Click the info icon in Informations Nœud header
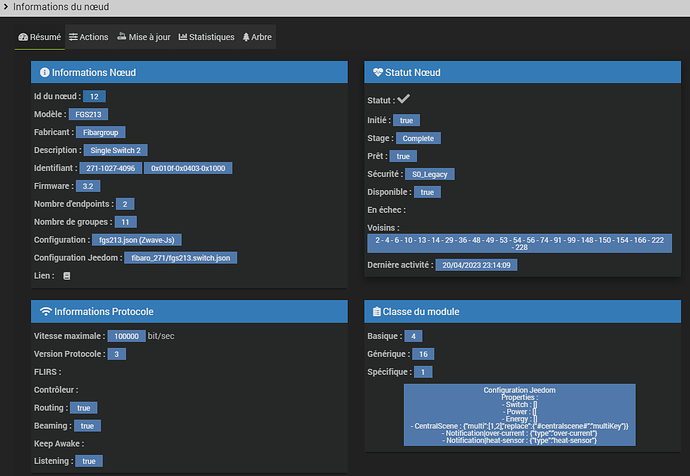The width and height of the screenshot is (690, 476). (44, 72)
